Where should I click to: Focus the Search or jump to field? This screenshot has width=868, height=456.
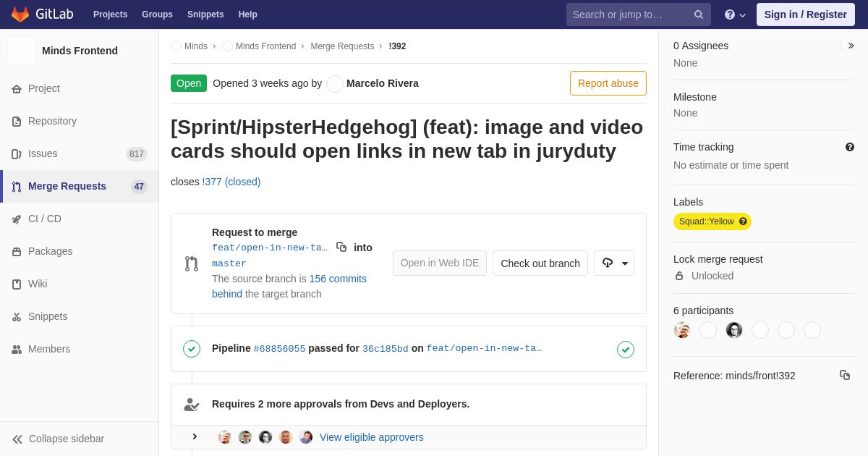point(639,14)
